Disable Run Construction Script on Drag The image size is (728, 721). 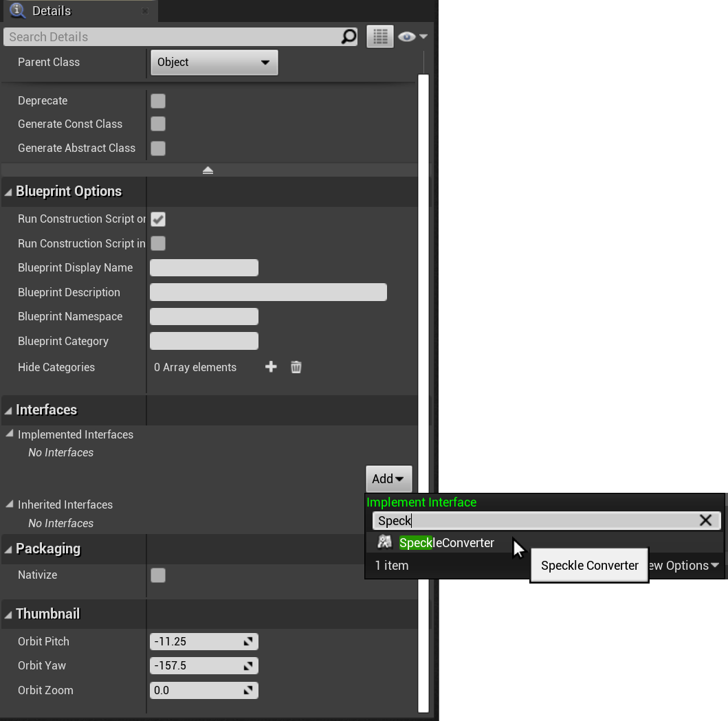pos(157,219)
